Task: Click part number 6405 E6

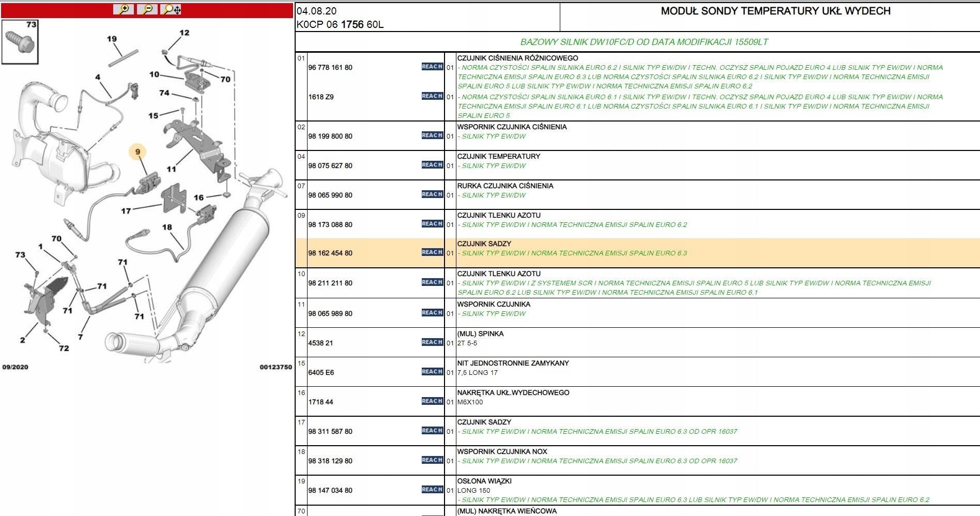Action: pyautogui.click(x=321, y=373)
